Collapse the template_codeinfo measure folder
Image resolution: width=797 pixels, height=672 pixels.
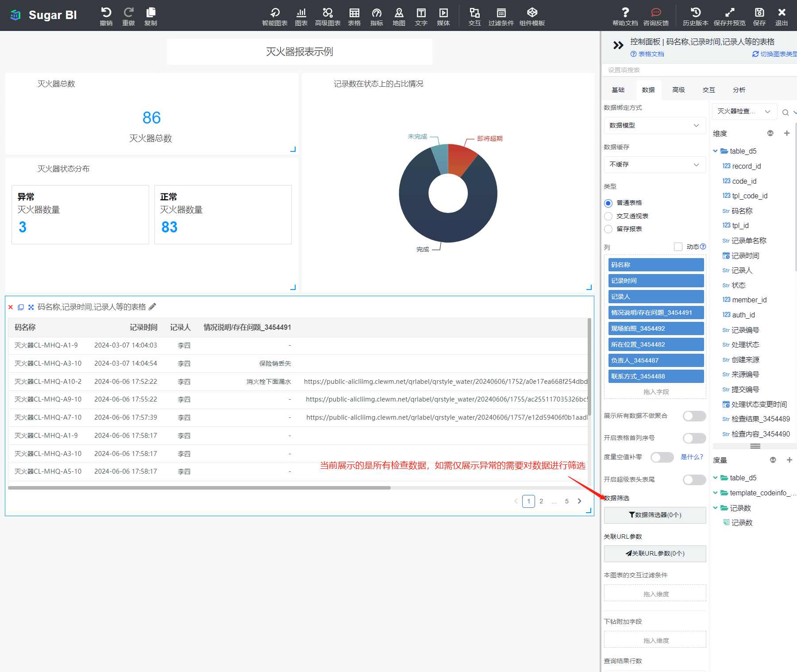[x=716, y=493]
